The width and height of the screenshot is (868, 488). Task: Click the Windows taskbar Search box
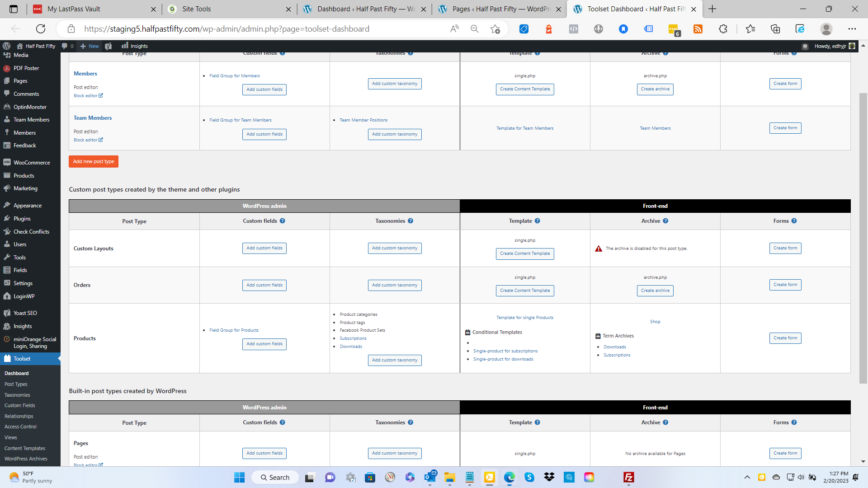(275, 477)
